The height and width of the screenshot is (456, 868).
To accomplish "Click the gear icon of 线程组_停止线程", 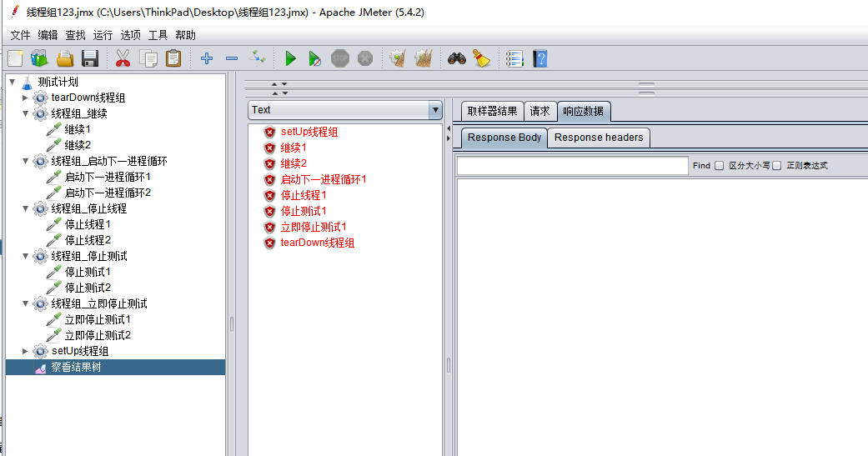I will [40, 208].
